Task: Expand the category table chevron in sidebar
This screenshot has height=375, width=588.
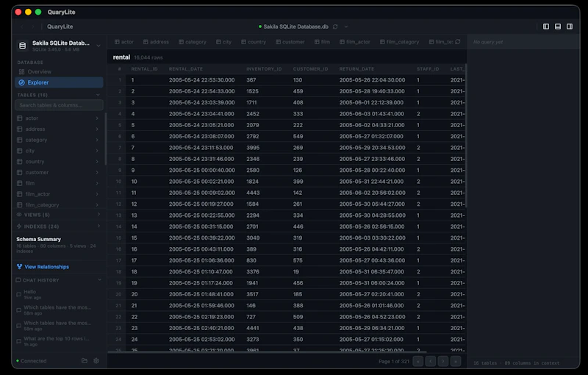Action: point(97,140)
